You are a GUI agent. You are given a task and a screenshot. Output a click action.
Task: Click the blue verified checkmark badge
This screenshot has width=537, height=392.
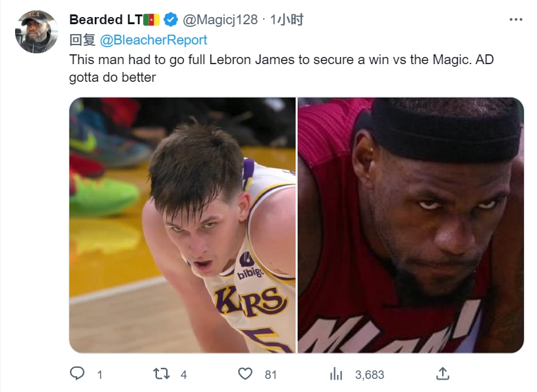[x=170, y=20]
